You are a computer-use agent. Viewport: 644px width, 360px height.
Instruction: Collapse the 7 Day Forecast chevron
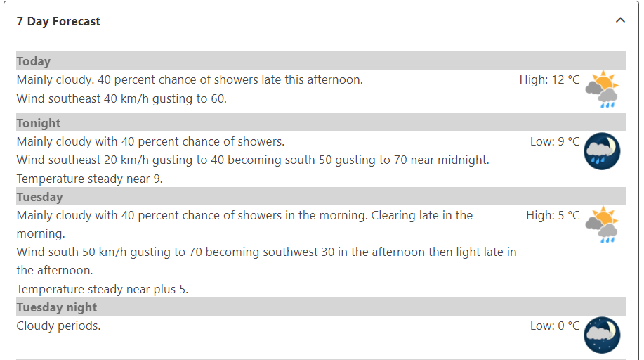620,20
